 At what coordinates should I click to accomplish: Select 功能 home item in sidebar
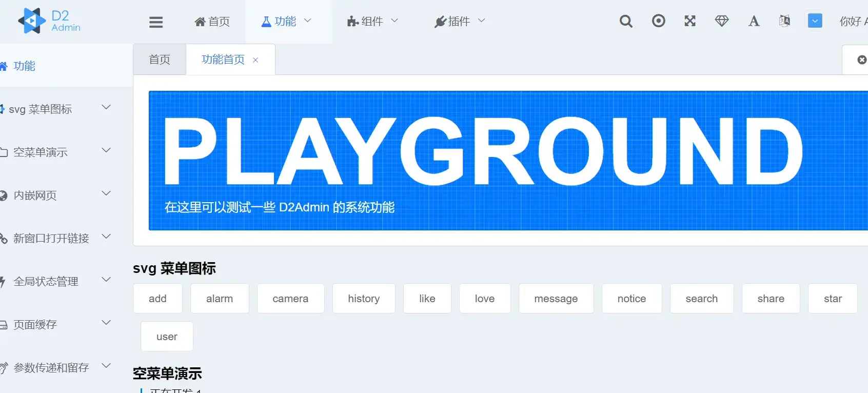tap(25, 66)
